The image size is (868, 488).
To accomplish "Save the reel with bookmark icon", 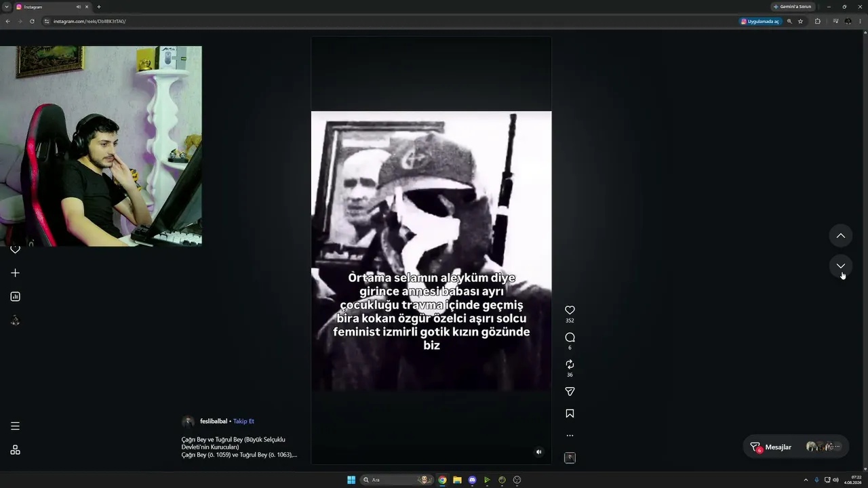I will coord(570,413).
